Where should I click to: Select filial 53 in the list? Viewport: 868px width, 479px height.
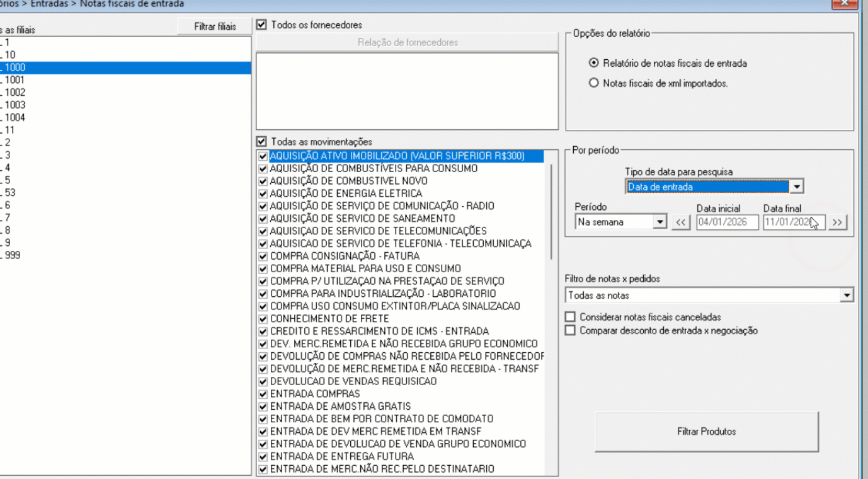click(125, 193)
